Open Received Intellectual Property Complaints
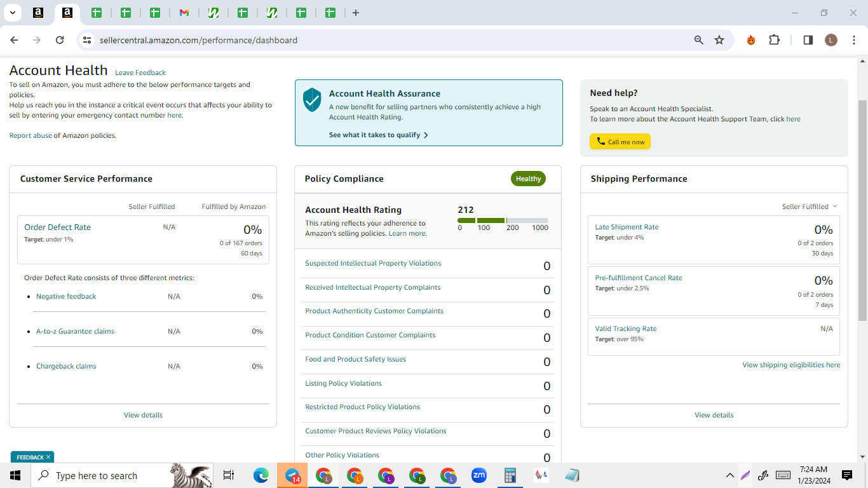 372,287
